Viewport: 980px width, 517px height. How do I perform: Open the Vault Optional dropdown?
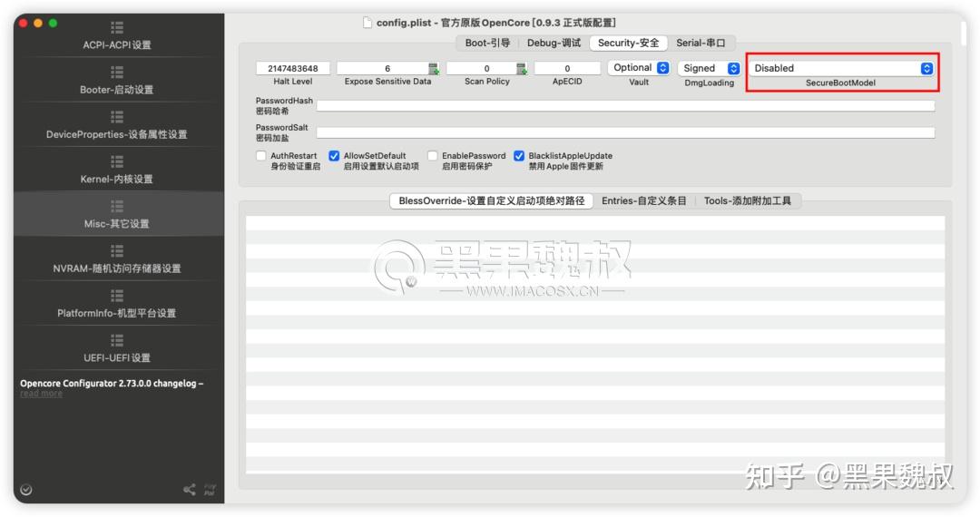[x=639, y=68]
